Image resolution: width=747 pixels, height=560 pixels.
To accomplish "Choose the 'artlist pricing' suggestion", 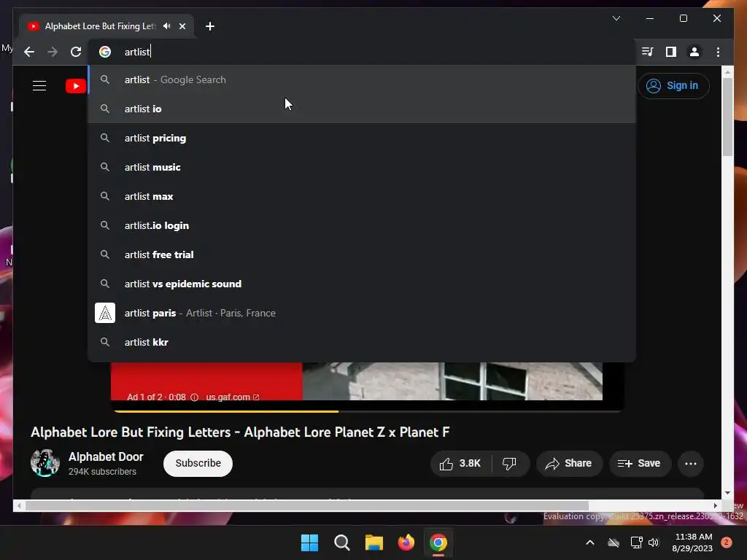I will tap(362, 138).
